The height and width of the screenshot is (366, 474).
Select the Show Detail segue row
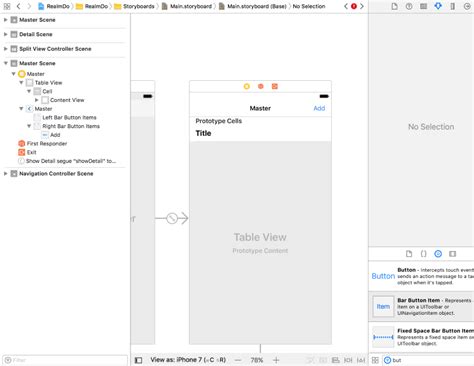point(67,161)
